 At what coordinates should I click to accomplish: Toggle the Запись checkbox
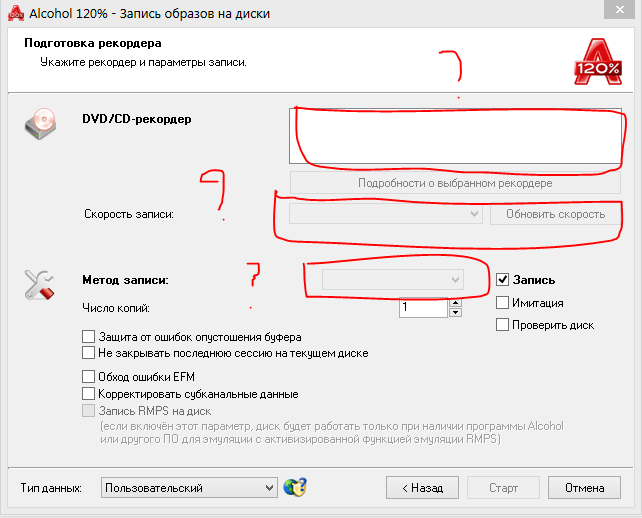(x=502, y=280)
